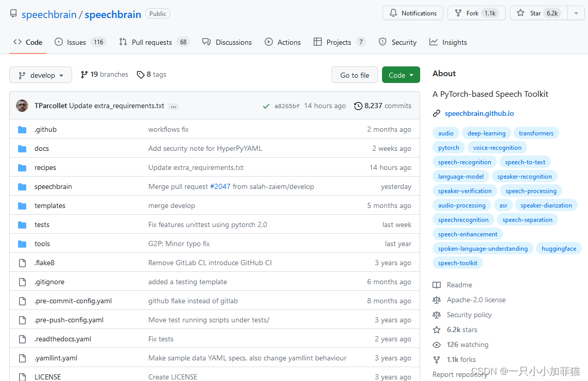Click the tags icon next to 8 tags
The height and width of the screenshot is (381, 588).
tap(140, 74)
